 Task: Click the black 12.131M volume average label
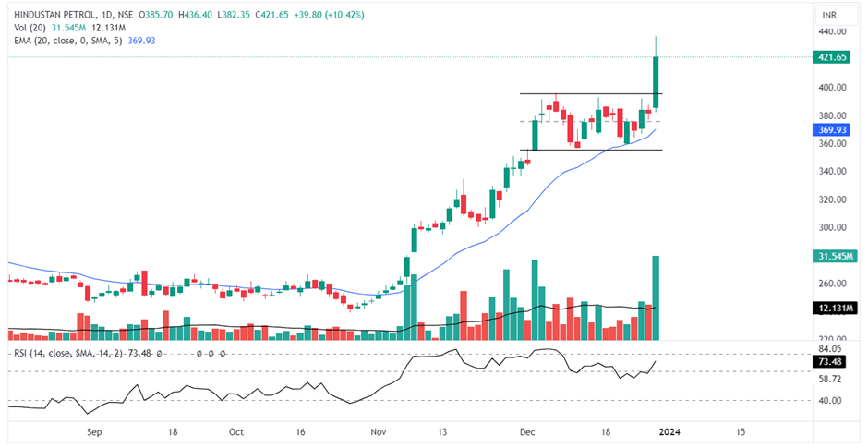[837, 308]
